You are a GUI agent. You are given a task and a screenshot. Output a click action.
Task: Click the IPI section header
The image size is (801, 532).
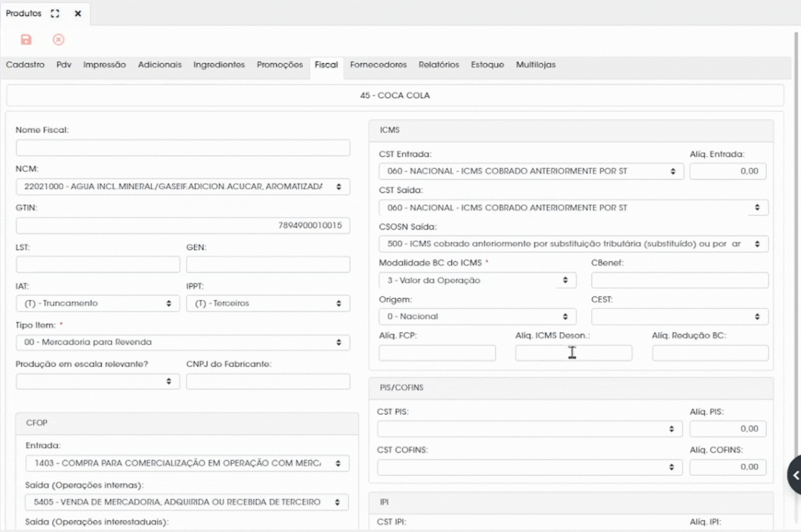coord(571,502)
